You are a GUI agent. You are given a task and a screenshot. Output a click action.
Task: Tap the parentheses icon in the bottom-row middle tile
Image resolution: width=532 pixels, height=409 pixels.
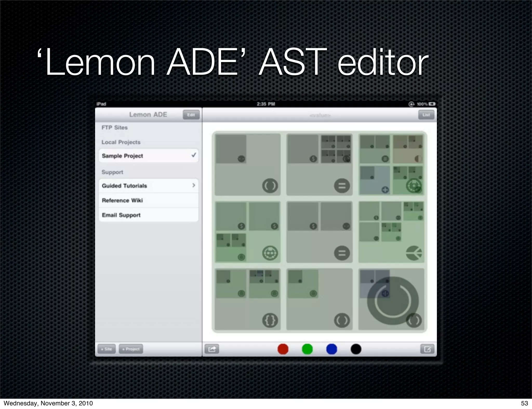(342, 321)
